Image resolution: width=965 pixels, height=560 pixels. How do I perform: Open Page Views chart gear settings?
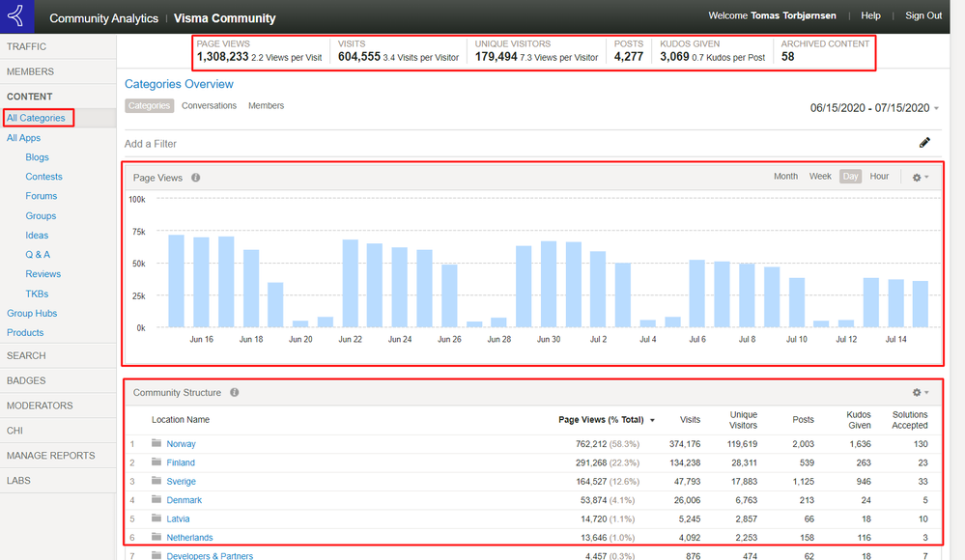pos(920,178)
